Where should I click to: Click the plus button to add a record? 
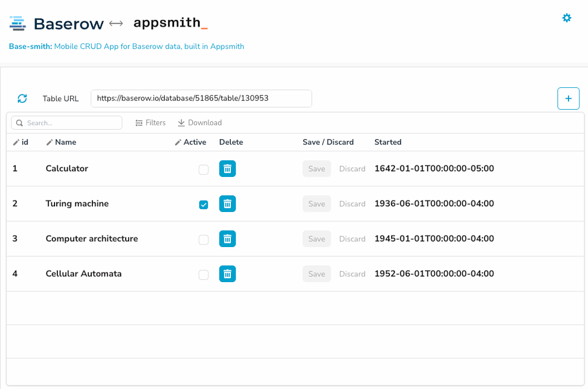pos(568,98)
